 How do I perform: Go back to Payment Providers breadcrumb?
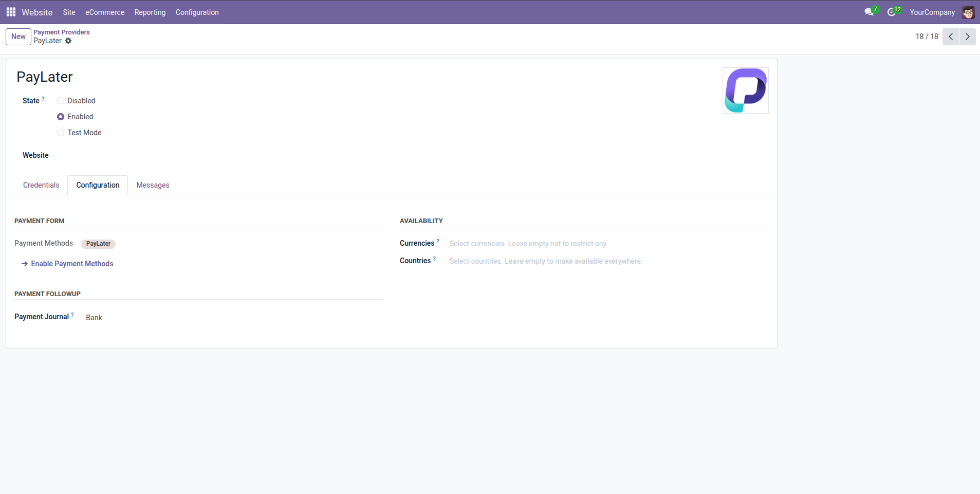[62, 32]
